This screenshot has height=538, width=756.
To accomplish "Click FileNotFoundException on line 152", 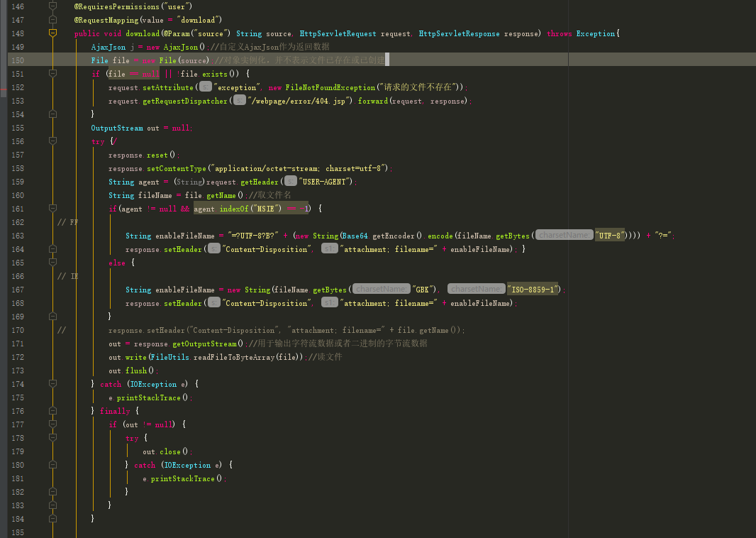I will tap(330, 87).
